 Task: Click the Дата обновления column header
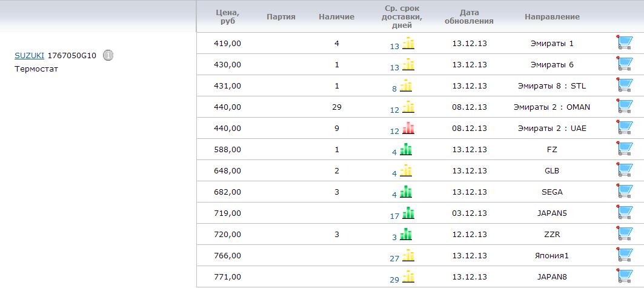pyautogui.click(x=469, y=16)
